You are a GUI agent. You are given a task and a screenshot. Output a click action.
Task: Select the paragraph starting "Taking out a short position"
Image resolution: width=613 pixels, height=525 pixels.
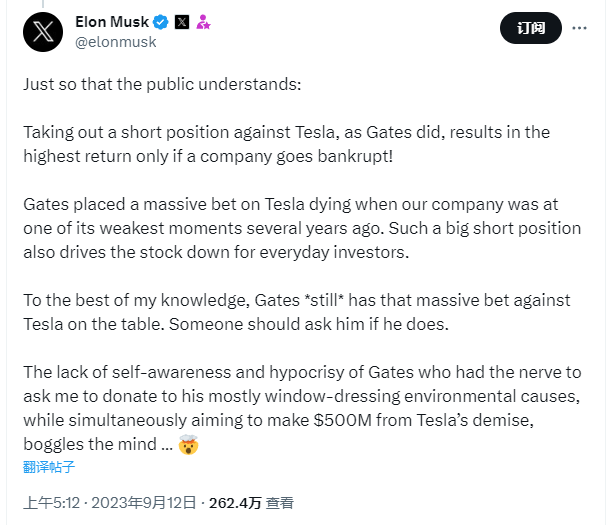[287, 144]
